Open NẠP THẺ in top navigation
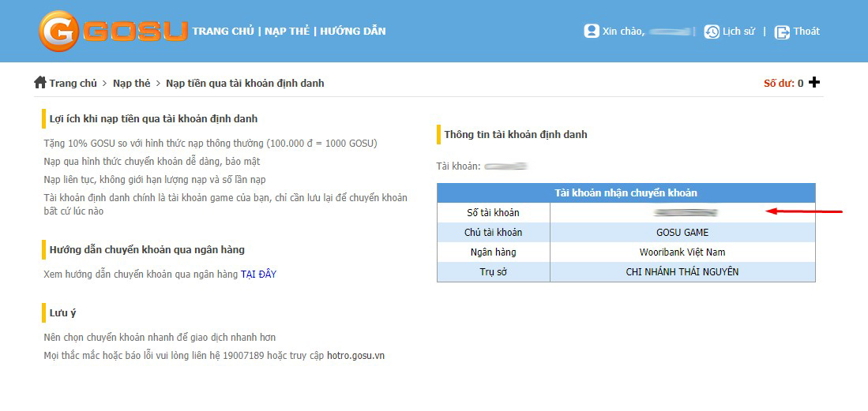The image size is (868, 411). coord(287,31)
